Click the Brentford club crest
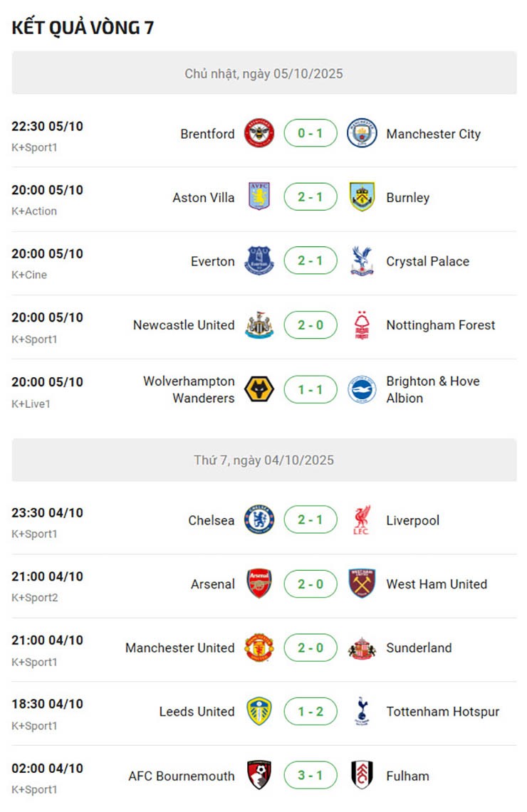527x812 pixels. click(259, 134)
